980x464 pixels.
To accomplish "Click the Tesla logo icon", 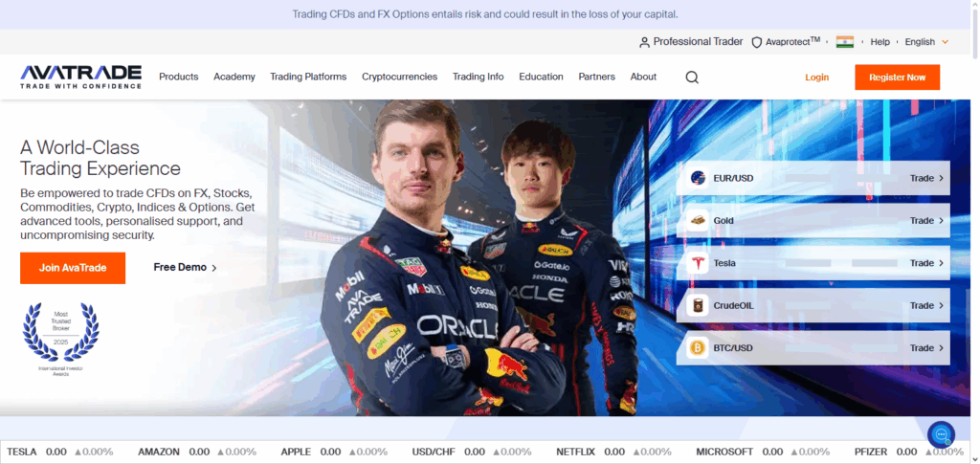I will tap(698, 263).
